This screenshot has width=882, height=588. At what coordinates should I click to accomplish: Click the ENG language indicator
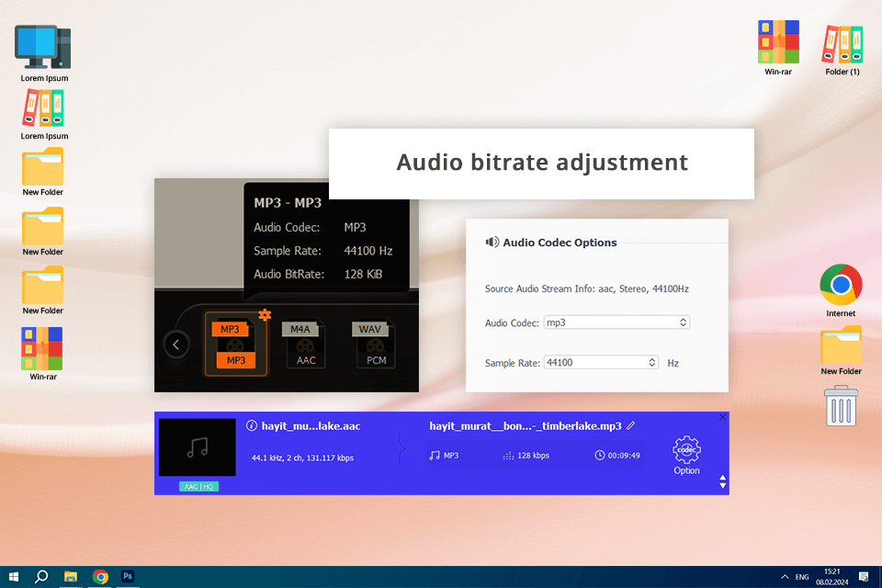pos(802,577)
